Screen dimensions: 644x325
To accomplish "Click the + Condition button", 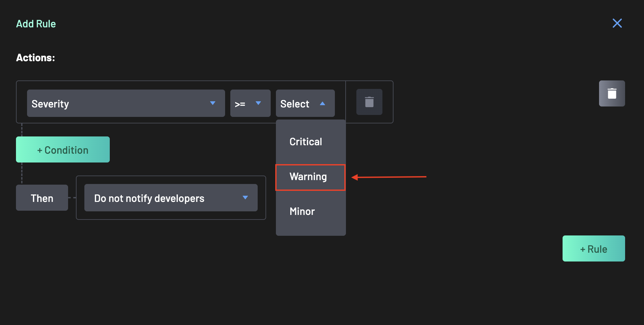I will point(63,149).
